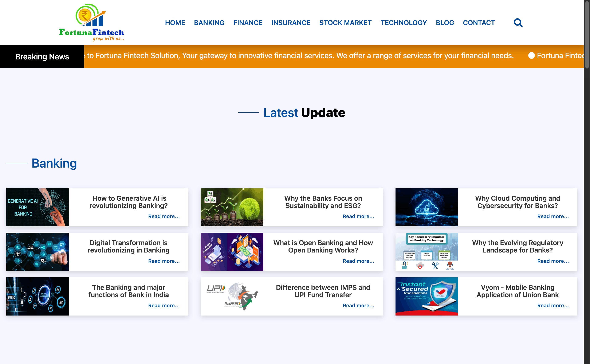Open the UPI IMPS India map thumbnail
Viewport: 590px width, 364px height.
point(232,296)
